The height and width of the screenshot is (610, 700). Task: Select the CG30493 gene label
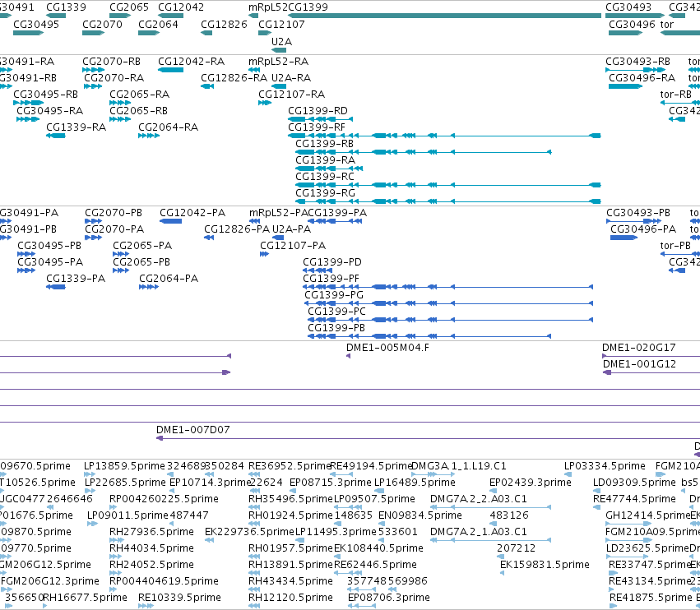(628, 7)
